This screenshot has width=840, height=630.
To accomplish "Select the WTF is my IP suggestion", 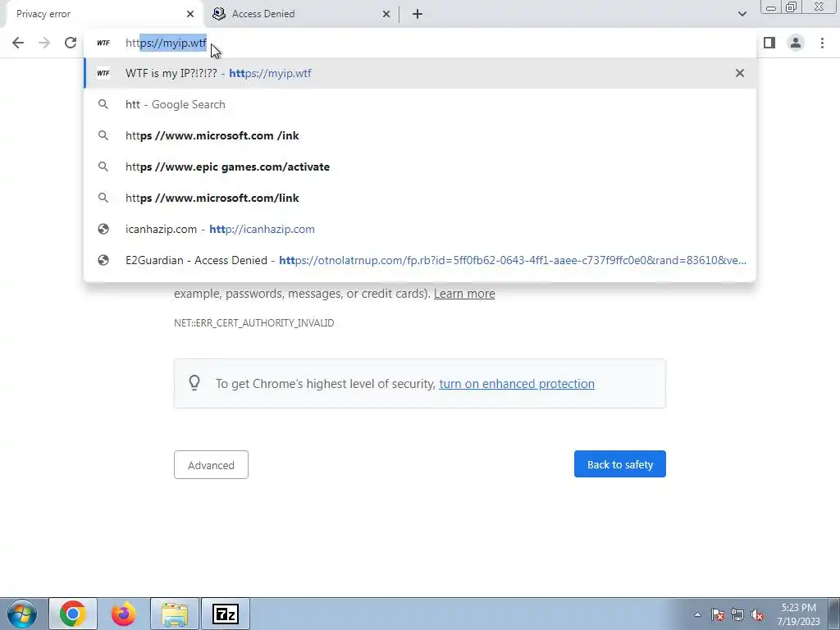I will tap(420, 73).
